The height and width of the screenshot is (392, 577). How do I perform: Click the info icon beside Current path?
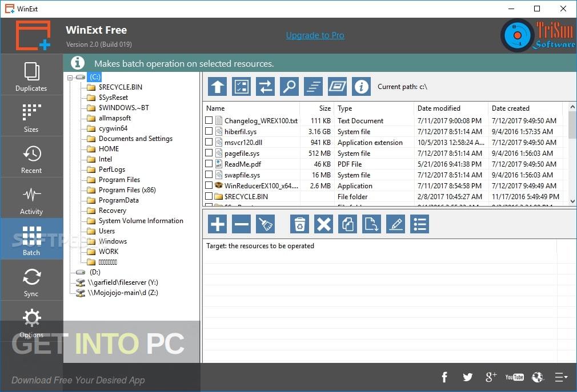(x=362, y=86)
